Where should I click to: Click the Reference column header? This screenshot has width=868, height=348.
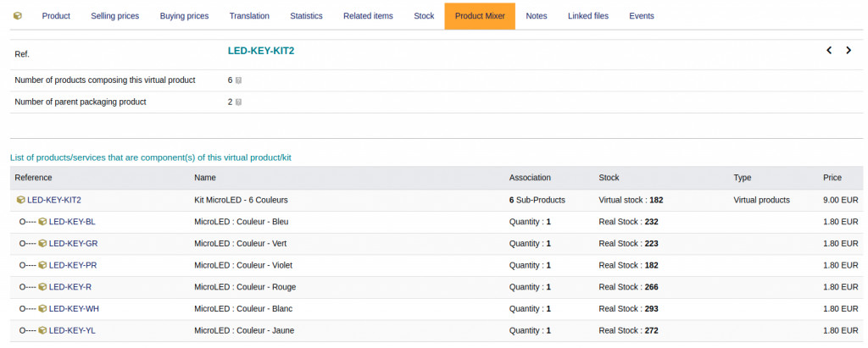pyautogui.click(x=33, y=178)
